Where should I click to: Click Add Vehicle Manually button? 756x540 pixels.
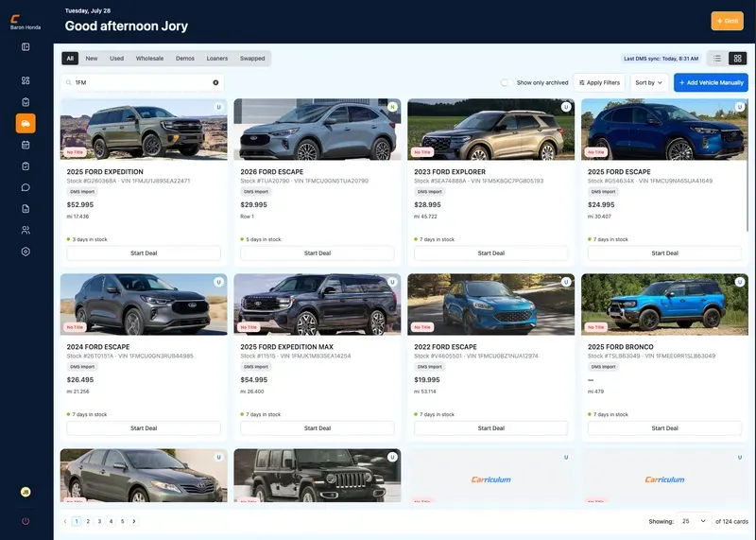coord(712,83)
